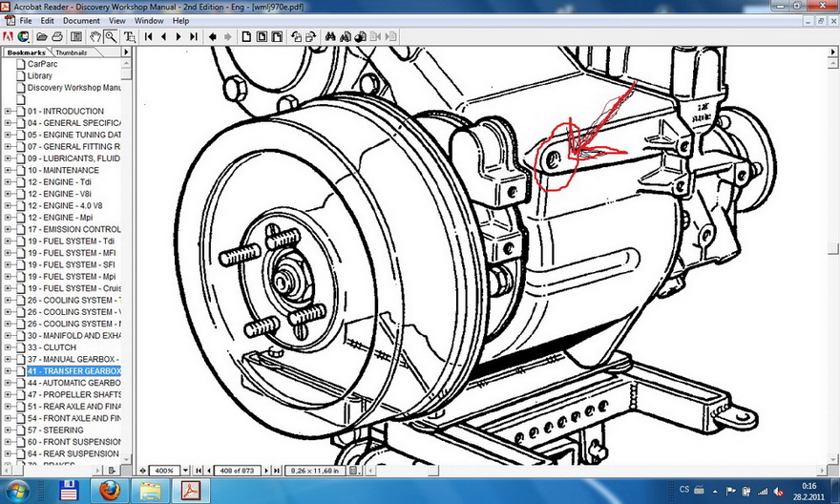Open the 41 - TRANSFER GEARBOX bookmark

tap(73, 371)
